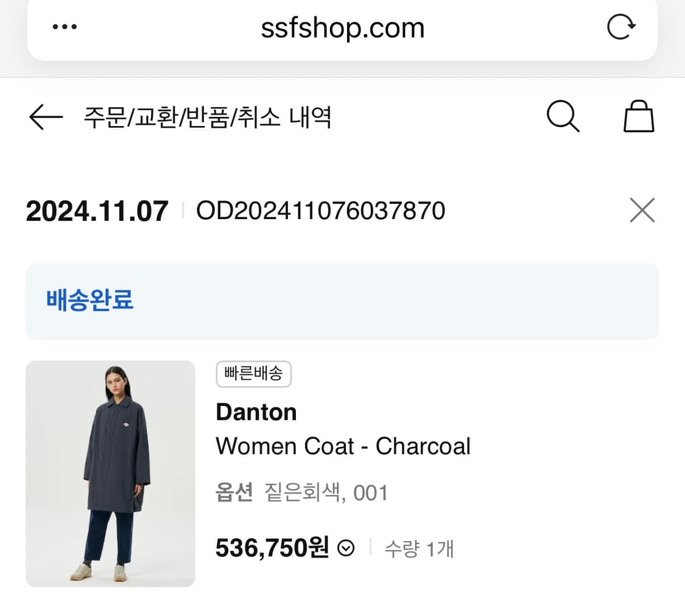Go back with the left arrow
The width and height of the screenshot is (685, 616).
point(46,116)
